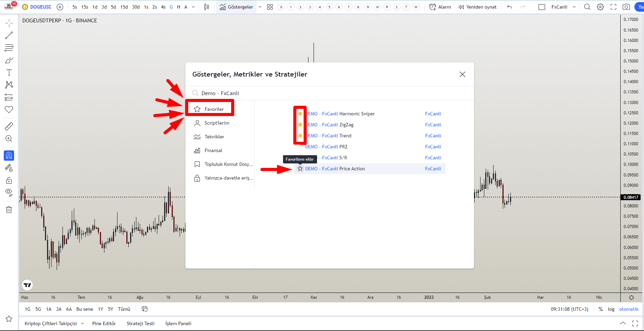644x331 pixels.
Task: Unfavorite DEMO FxCanli Harmonic Sniper star
Action: [x=300, y=114]
